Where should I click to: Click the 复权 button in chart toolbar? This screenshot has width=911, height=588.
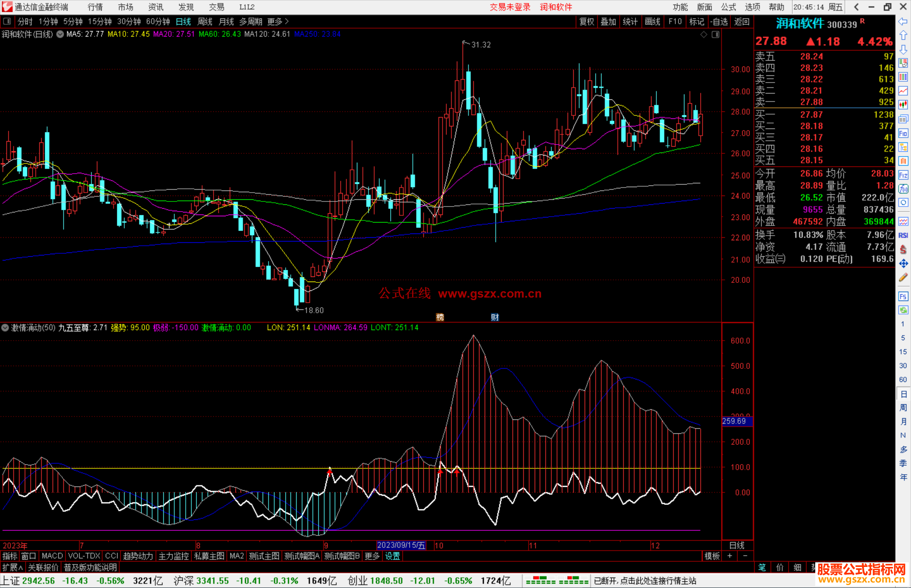pyautogui.click(x=586, y=21)
